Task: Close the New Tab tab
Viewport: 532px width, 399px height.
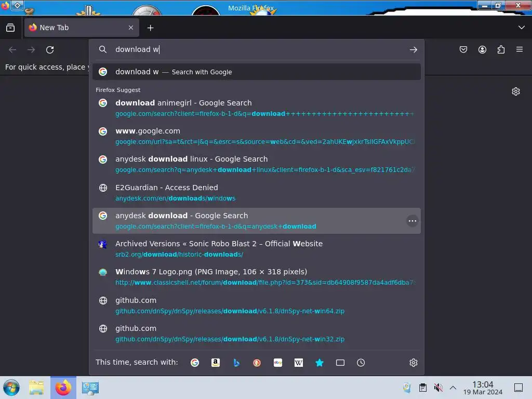Action: 131,28
